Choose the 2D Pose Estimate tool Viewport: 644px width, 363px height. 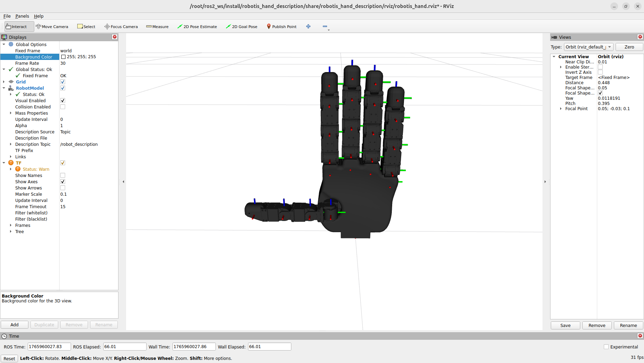(x=197, y=26)
